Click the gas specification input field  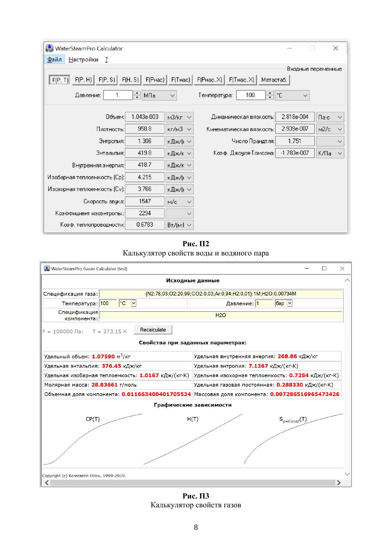[221, 294]
